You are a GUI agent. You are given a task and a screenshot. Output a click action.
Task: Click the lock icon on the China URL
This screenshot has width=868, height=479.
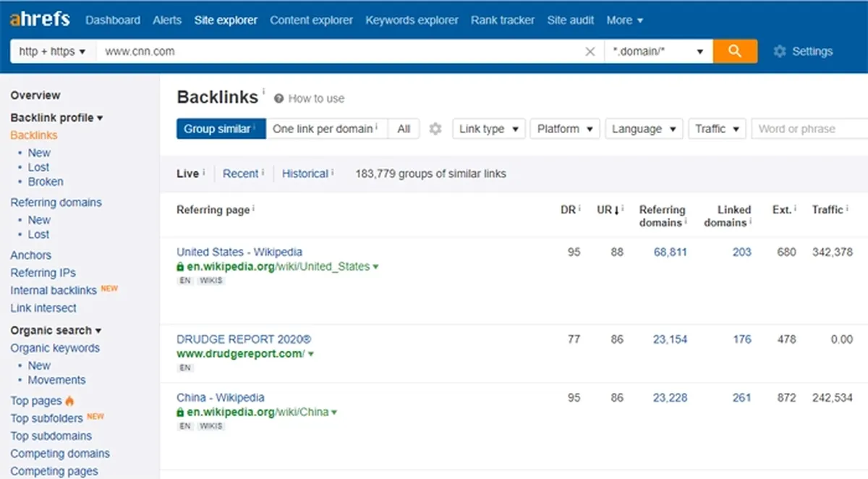click(x=180, y=412)
